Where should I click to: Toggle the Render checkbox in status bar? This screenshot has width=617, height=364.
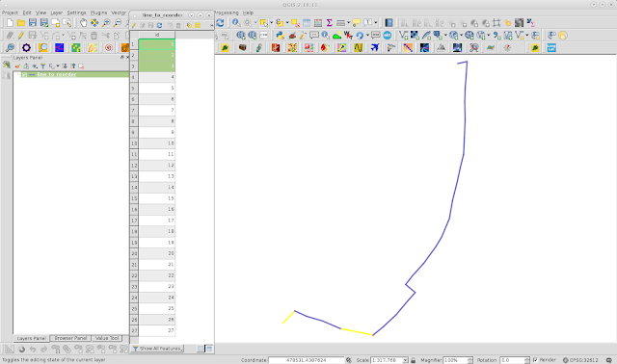[x=535, y=360]
